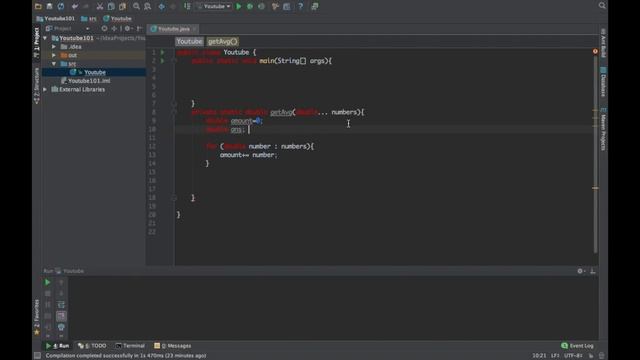This screenshot has width=640, height=360.
Task: Select the Youtube class in project tree
Action: pos(94,72)
